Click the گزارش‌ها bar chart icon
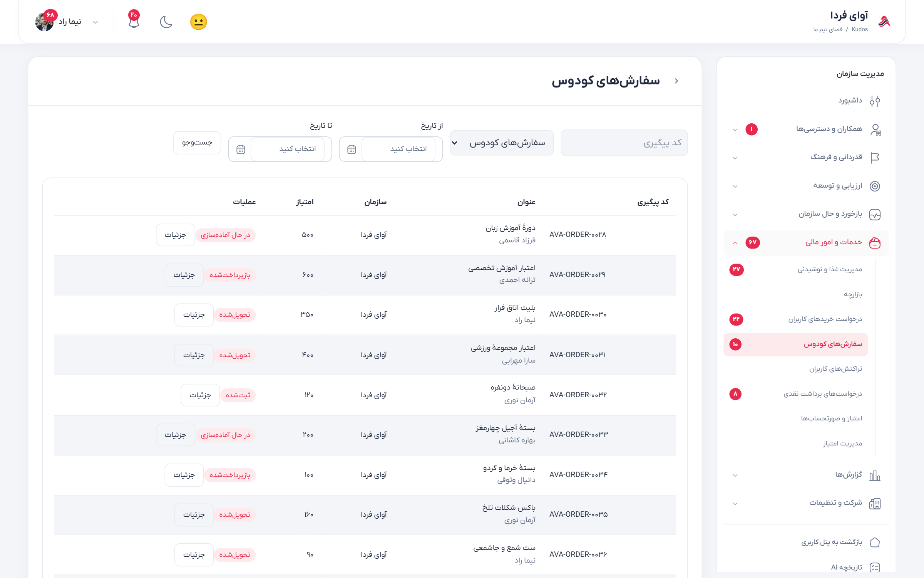Image resolution: width=924 pixels, height=578 pixels. (x=875, y=475)
